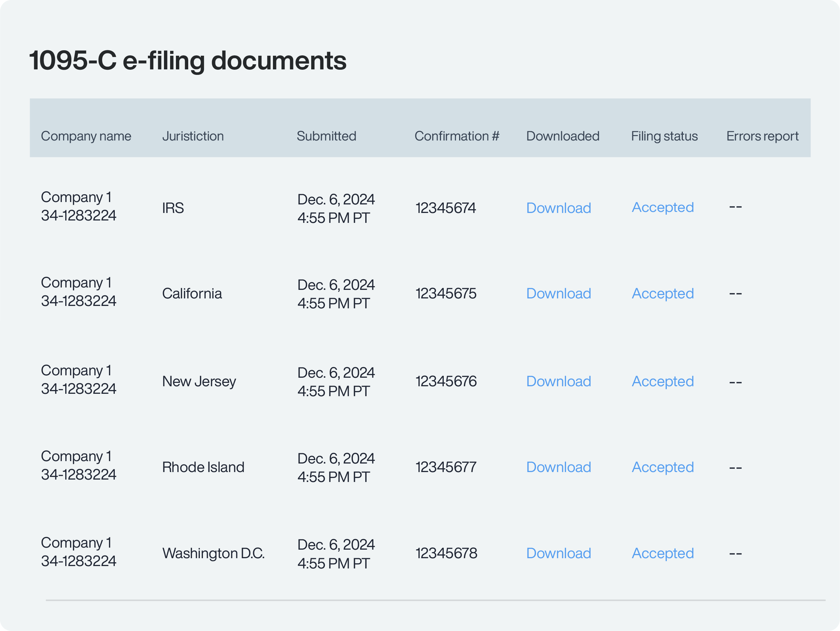This screenshot has height=631, width=840.
Task: Click the Confirmation # column header
Action: [456, 136]
